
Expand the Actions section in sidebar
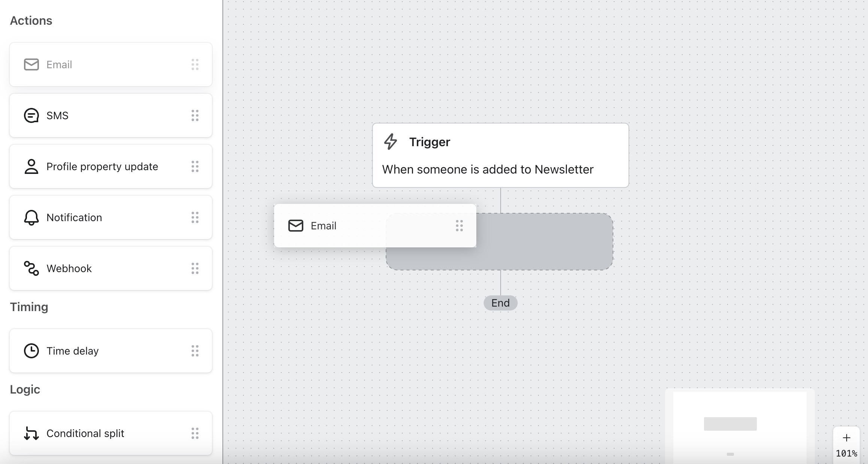point(31,20)
